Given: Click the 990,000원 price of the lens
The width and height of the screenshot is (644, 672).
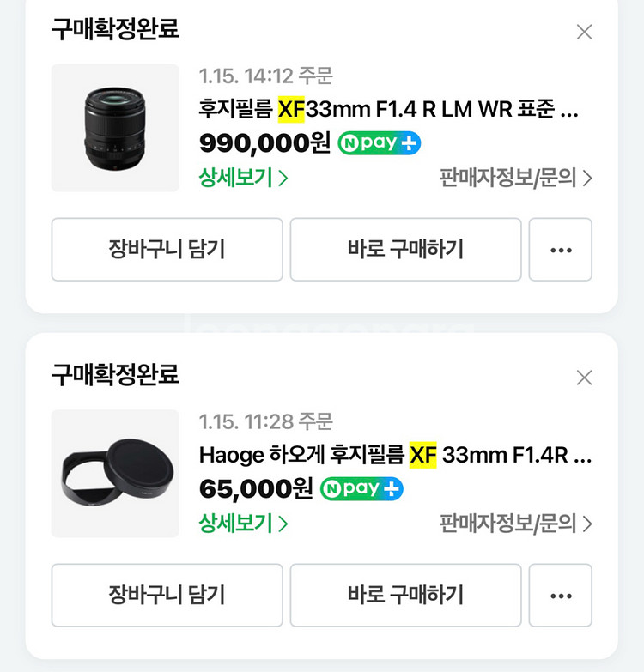Looking at the screenshot, I should pos(264,142).
